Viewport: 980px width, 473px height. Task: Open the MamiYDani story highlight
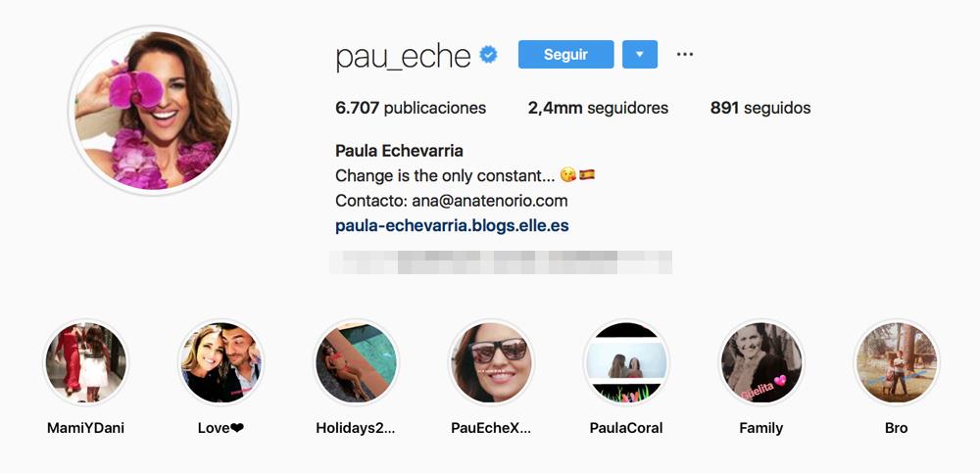point(85,363)
